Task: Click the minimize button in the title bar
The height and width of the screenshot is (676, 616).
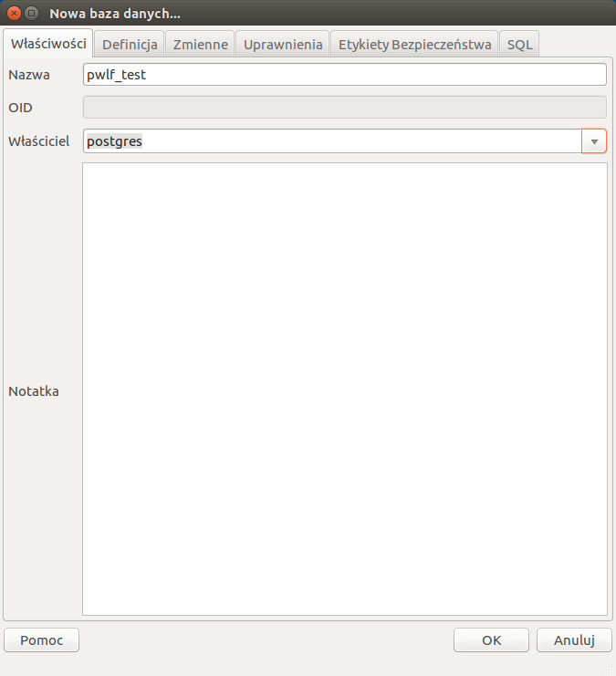Action: click(32, 14)
